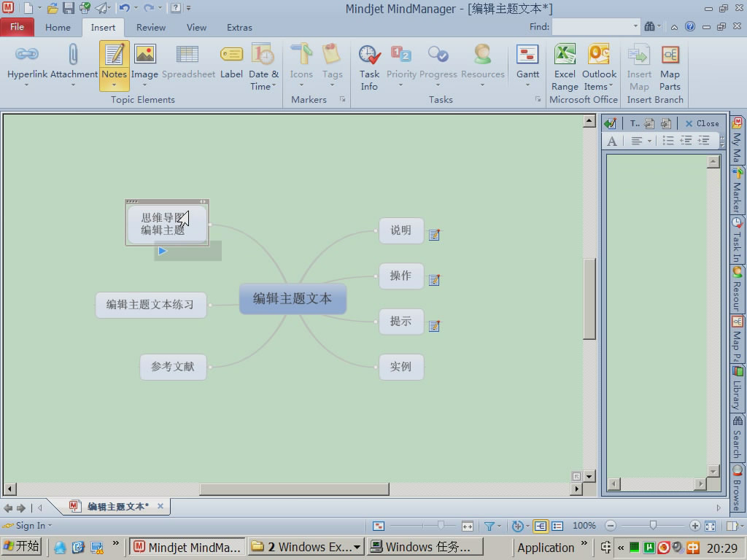
Task: Click the zoom out minus button
Action: tap(611, 526)
